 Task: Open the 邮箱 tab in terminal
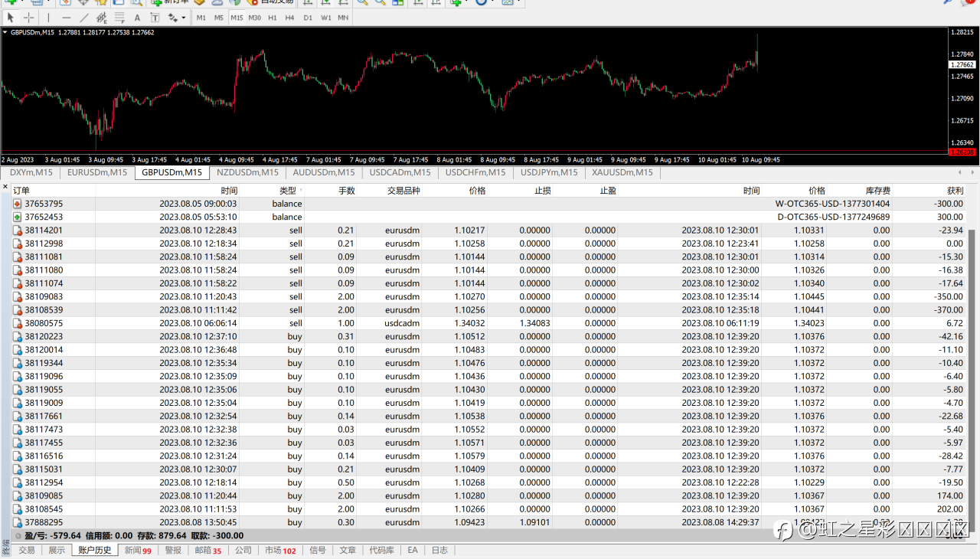coord(207,550)
